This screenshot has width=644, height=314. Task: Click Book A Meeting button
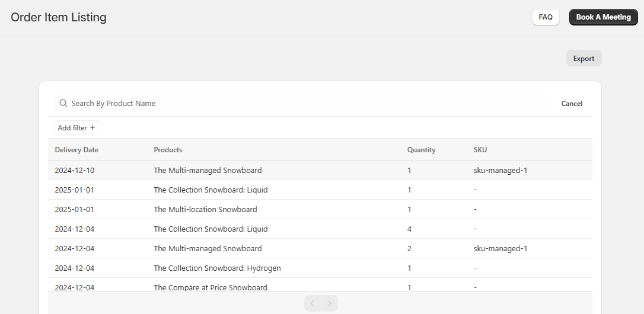[603, 17]
